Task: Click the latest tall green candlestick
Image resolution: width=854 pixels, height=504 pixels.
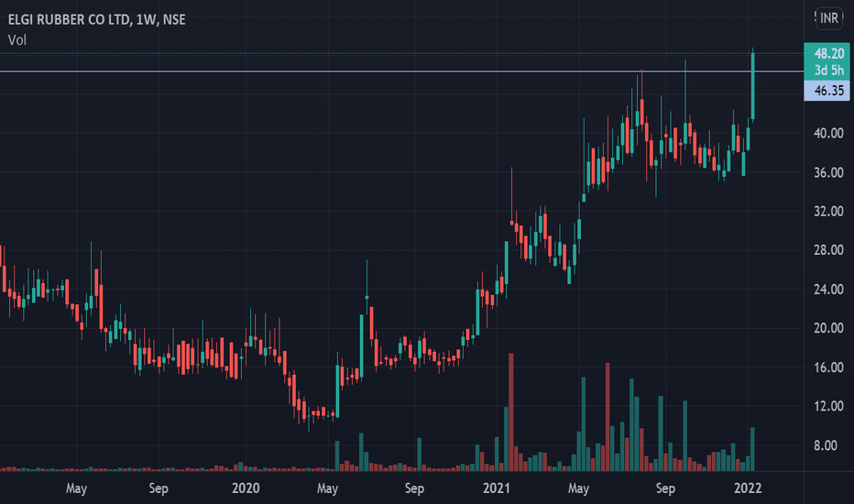Action: pyautogui.click(x=752, y=85)
